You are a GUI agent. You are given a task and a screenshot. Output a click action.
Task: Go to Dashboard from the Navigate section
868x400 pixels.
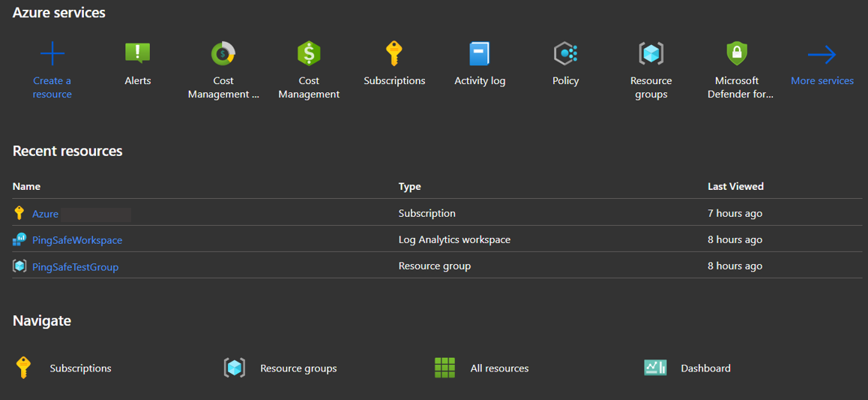click(705, 368)
